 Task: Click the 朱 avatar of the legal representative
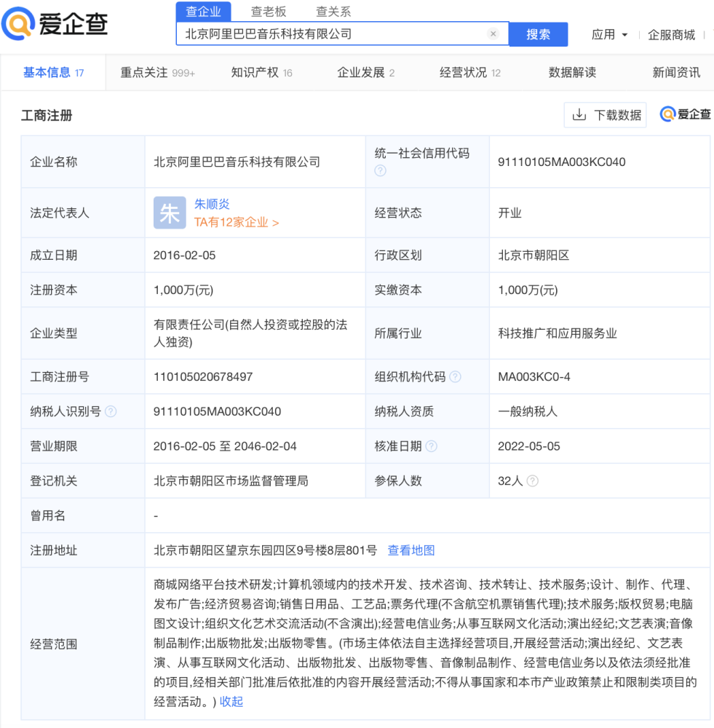(170, 213)
